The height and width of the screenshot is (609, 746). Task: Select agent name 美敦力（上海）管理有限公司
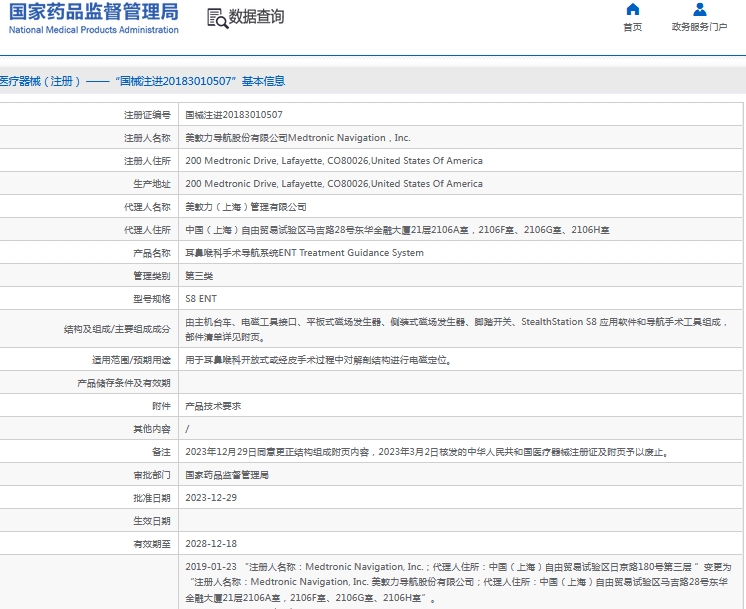point(246,207)
